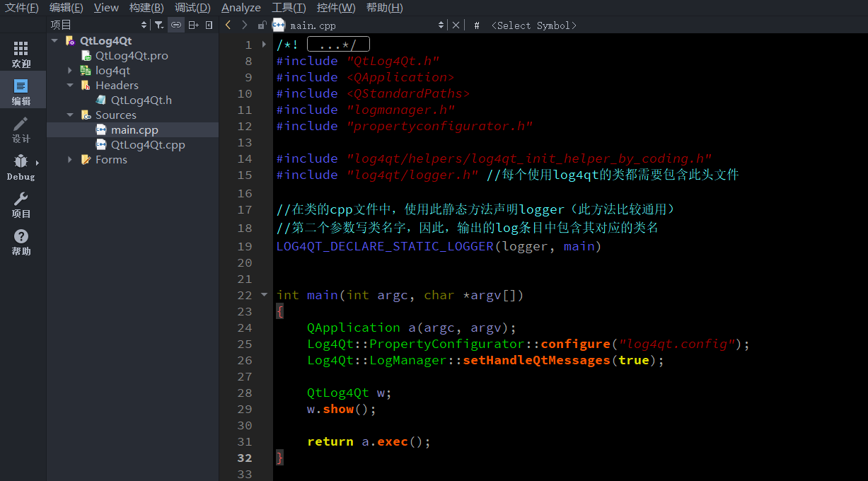This screenshot has width=868, height=481.
Task: Open the 工具(T) menu
Action: click(289, 8)
